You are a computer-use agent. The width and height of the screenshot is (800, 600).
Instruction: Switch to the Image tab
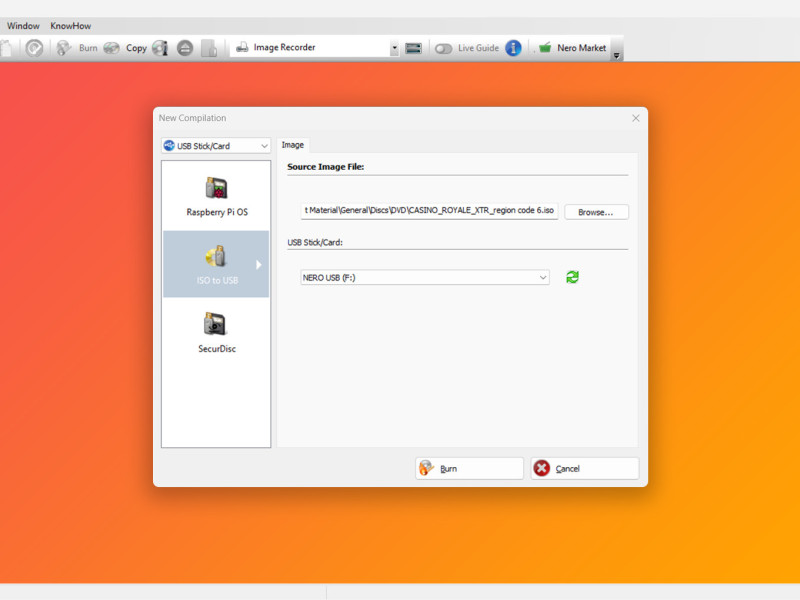point(293,145)
